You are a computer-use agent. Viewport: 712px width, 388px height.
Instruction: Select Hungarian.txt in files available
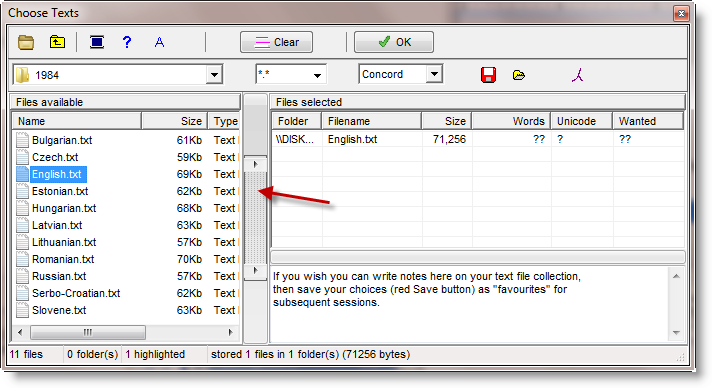(64, 208)
